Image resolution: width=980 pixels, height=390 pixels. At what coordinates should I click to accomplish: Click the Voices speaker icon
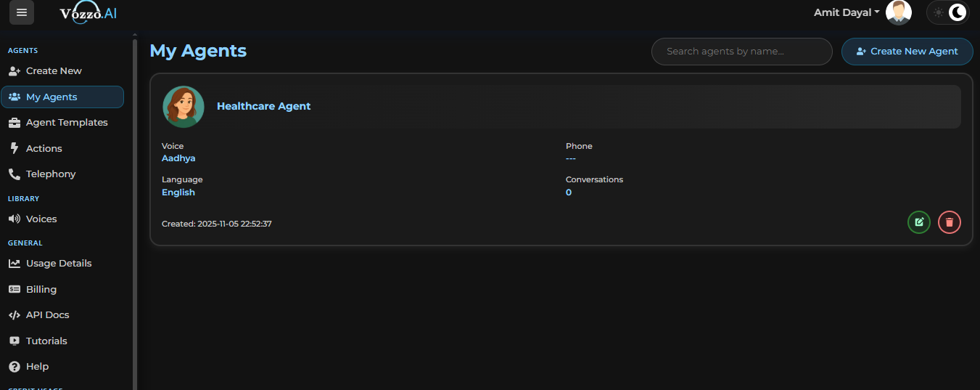click(x=15, y=219)
